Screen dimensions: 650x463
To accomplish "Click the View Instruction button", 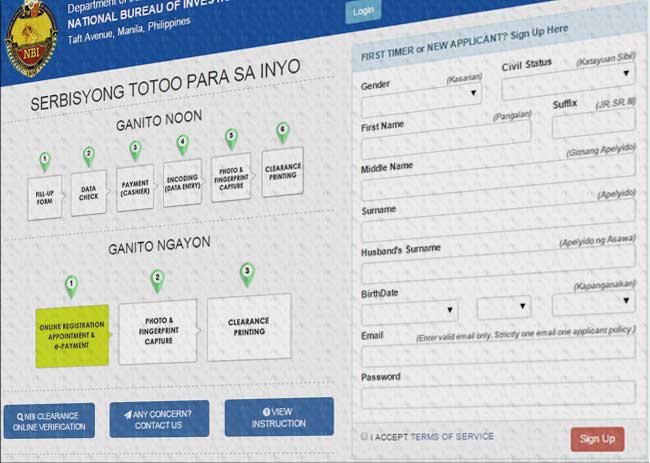I will pyautogui.click(x=279, y=417).
